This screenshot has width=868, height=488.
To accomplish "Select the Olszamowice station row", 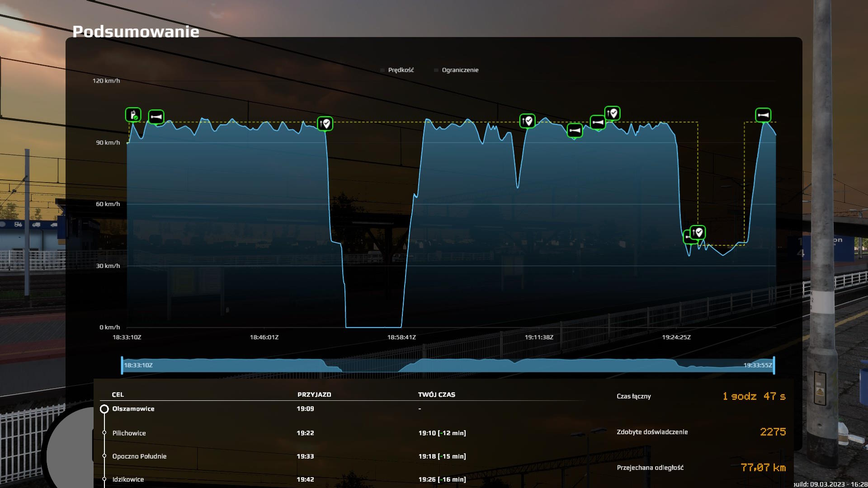I will pos(133,409).
